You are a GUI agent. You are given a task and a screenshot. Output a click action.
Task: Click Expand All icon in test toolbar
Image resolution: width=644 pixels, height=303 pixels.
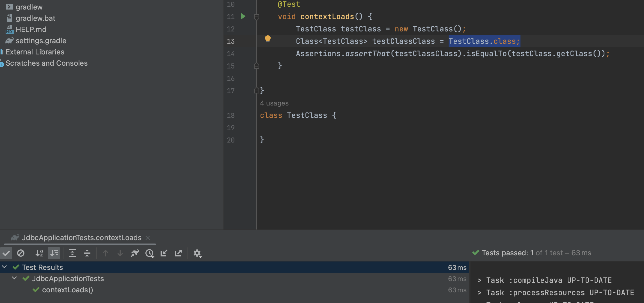(x=72, y=253)
